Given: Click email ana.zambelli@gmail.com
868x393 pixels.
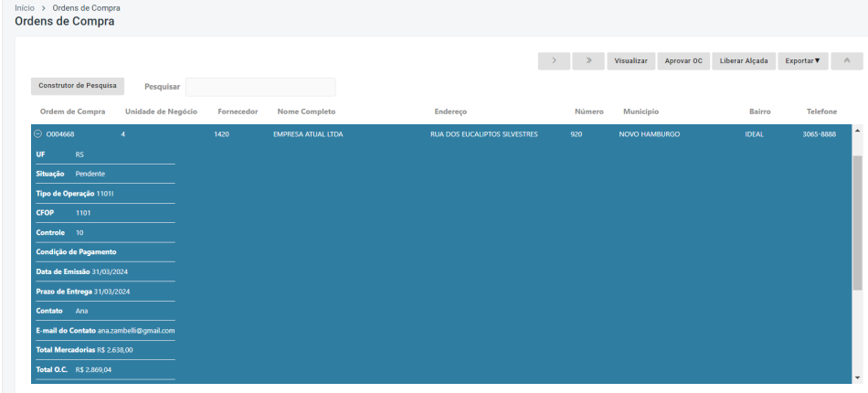Looking at the screenshot, I should click(136, 331).
